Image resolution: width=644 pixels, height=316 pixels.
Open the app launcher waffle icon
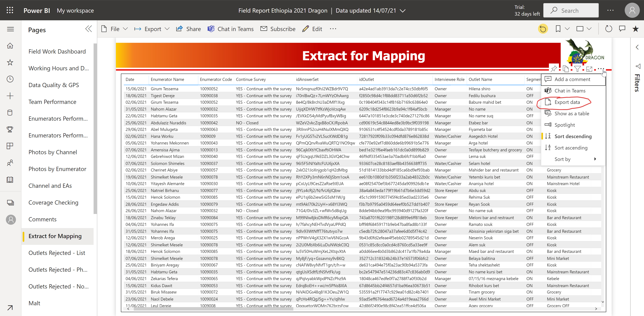point(10,10)
